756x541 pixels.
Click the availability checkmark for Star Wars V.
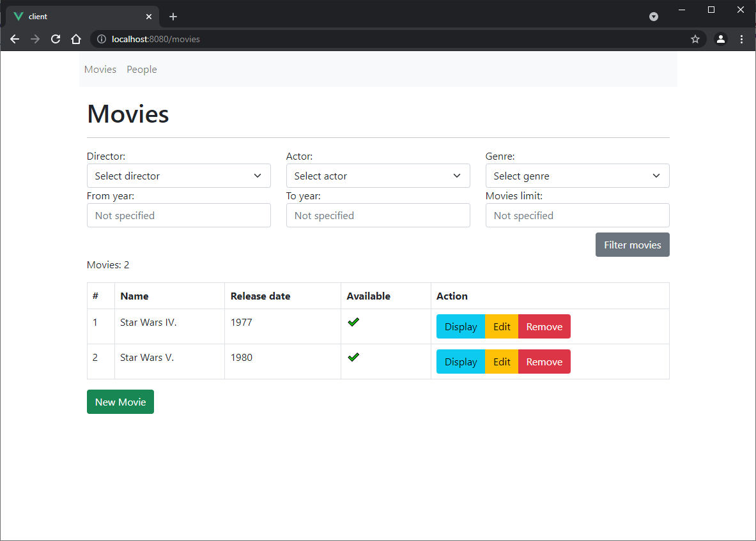[353, 357]
